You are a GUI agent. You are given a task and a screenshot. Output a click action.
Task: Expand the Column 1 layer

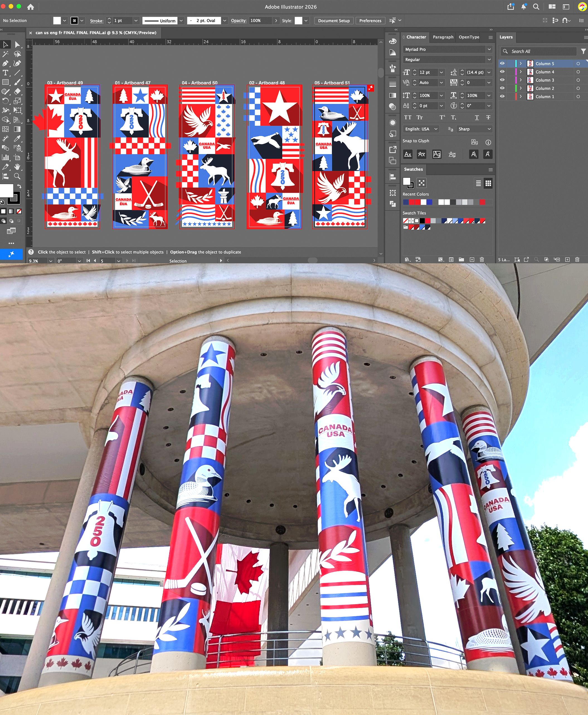pos(521,96)
